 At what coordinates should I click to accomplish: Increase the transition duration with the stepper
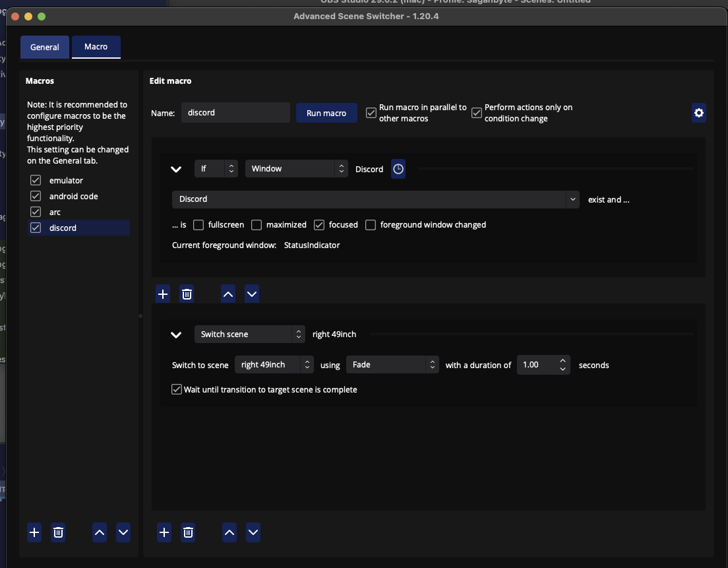click(x=562, y=361)
